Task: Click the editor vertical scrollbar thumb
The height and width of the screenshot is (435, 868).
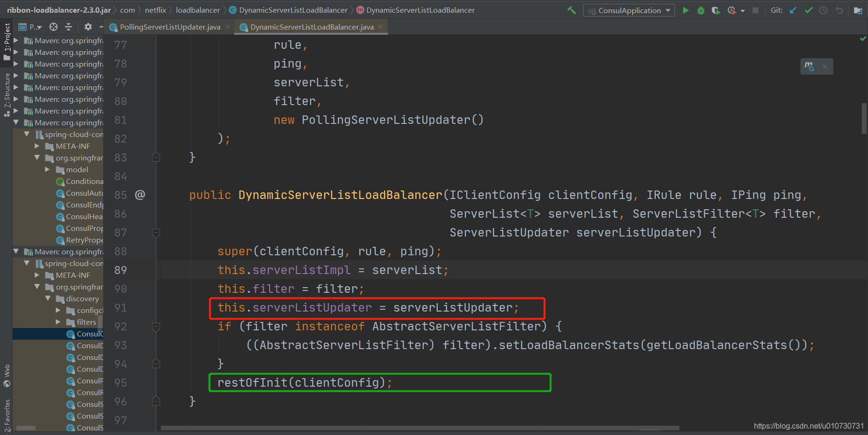Action: tap(864, 118)
